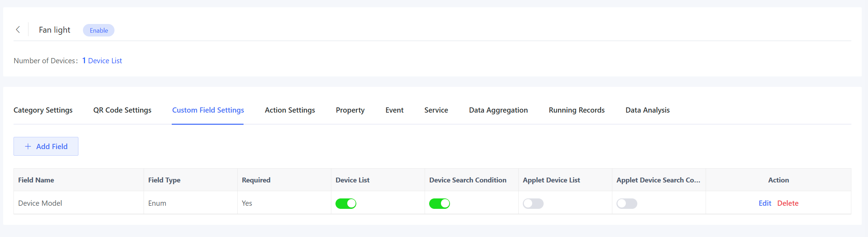Delete the Device Model field
The height and width of the screenshot is (237, 868).
788,203
